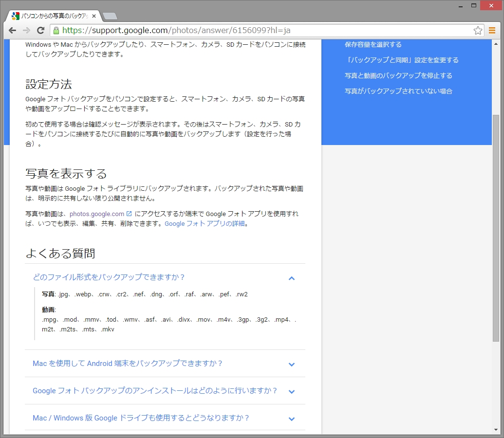Select the パソコンからの写真のバックアップ tab
504x438 pixels.
pyautogui.click(x=53, y=16)
